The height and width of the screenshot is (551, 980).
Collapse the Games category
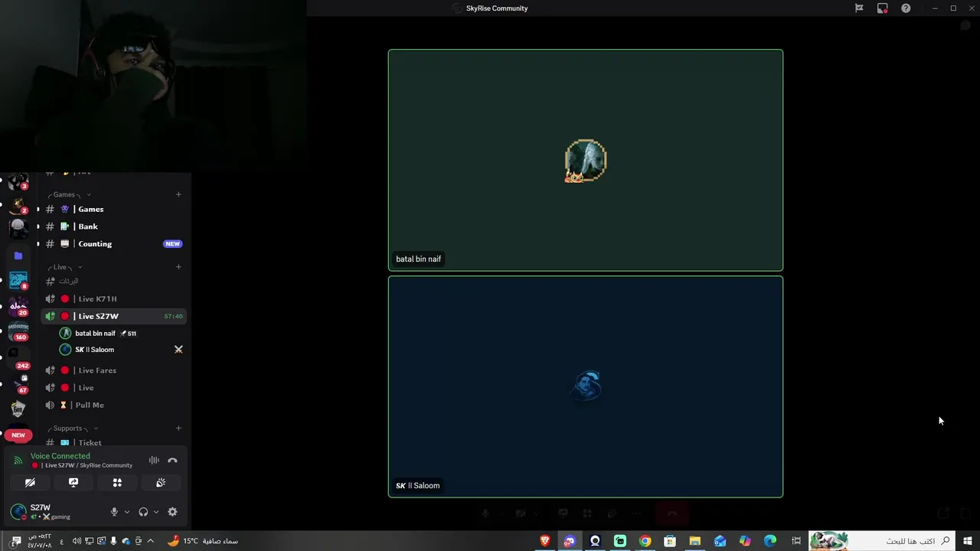[x=69, y=194]
